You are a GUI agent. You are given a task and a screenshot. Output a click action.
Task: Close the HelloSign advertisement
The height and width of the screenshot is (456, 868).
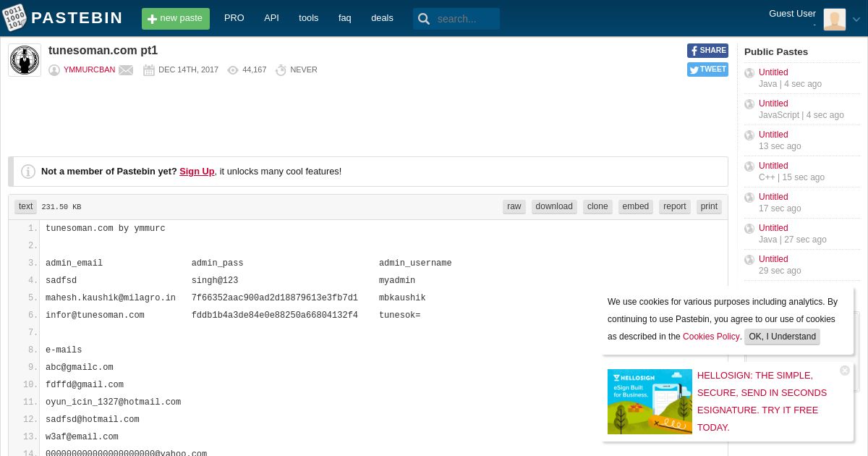845,371
